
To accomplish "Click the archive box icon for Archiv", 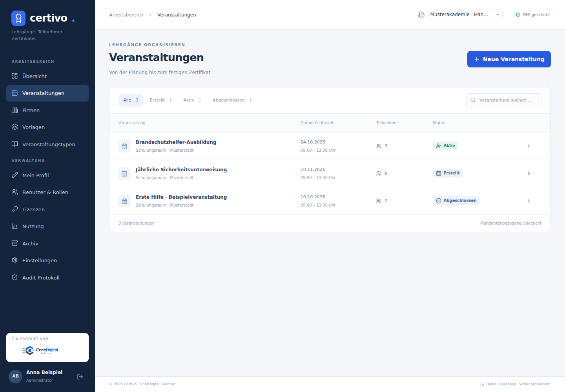I will pyautogui.click(x=15, y=243).
